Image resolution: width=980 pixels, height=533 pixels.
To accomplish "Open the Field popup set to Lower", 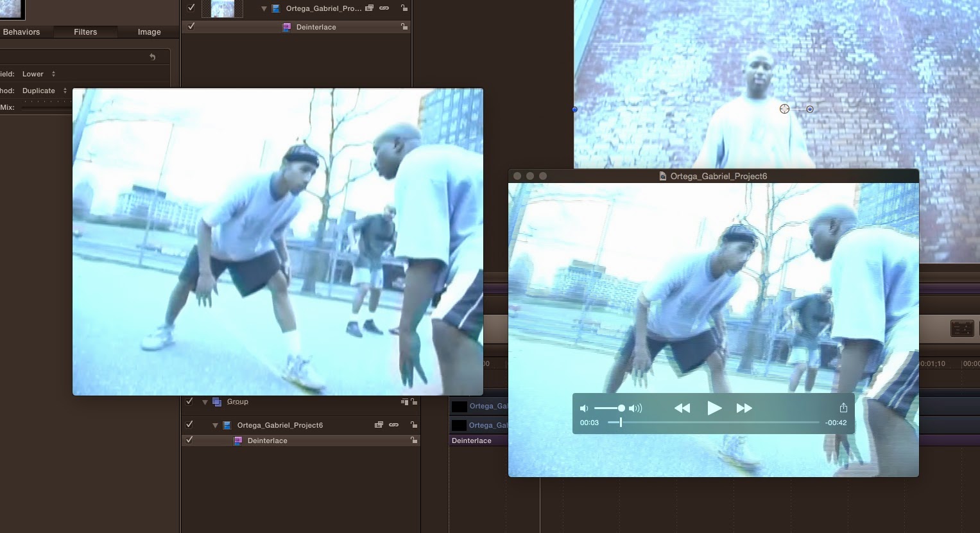I will [35, 74].
